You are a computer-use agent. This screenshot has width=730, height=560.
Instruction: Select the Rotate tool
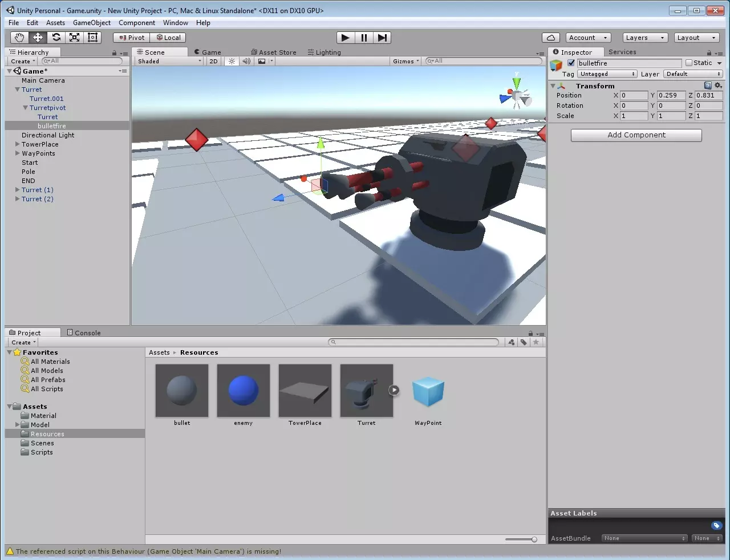(x=56, y=38)
